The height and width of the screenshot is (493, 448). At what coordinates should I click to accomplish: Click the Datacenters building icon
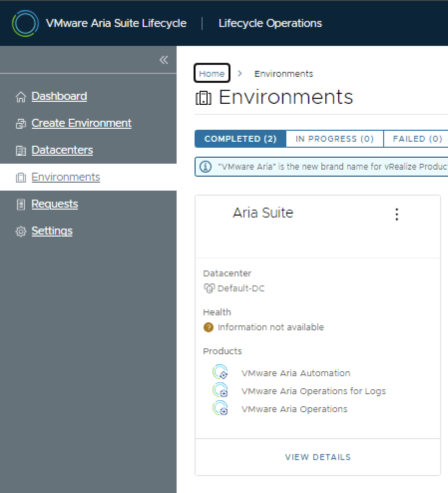point(20,151)
